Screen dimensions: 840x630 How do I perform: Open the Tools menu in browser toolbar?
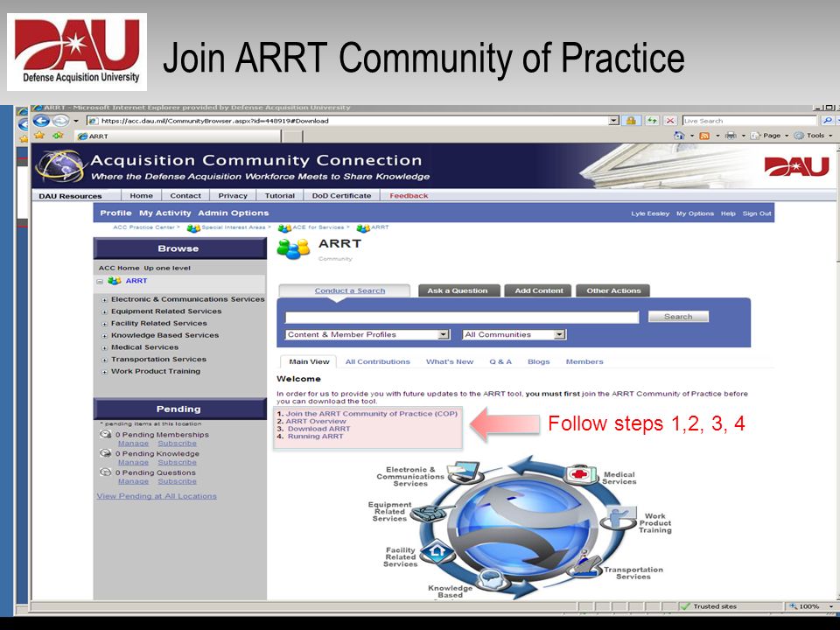(813, 136)
